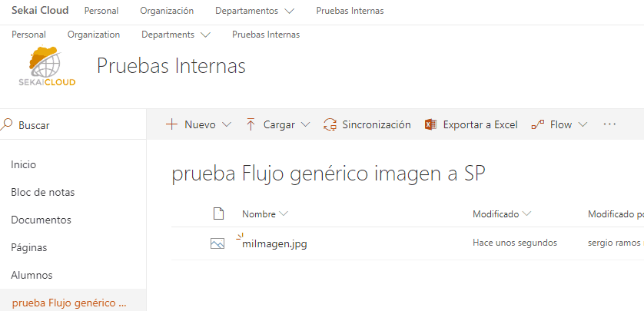The image size is (644, 311).
Task: Click the search magnifier icon
Action: [x=6, y=124]
